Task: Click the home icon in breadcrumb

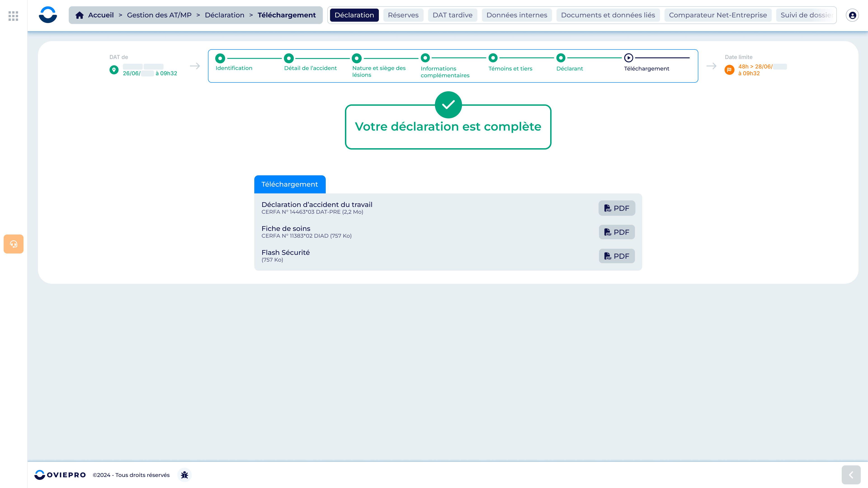Action: click(80, 15)
